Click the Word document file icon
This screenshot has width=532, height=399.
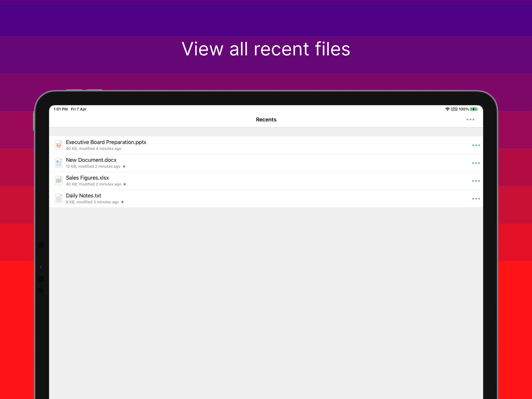tap(59, 163)
